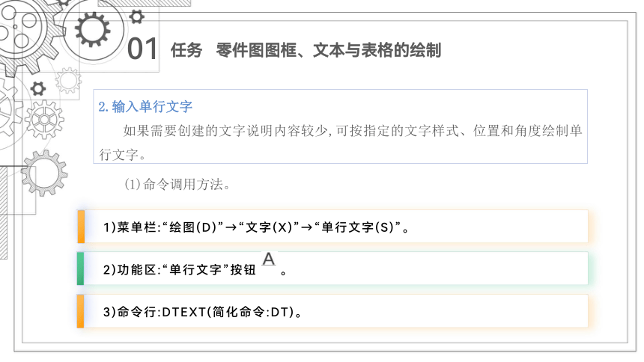
Task: Click the single-line text 'A' button icon
Action: pyautogui.click(x=269, y=260)
